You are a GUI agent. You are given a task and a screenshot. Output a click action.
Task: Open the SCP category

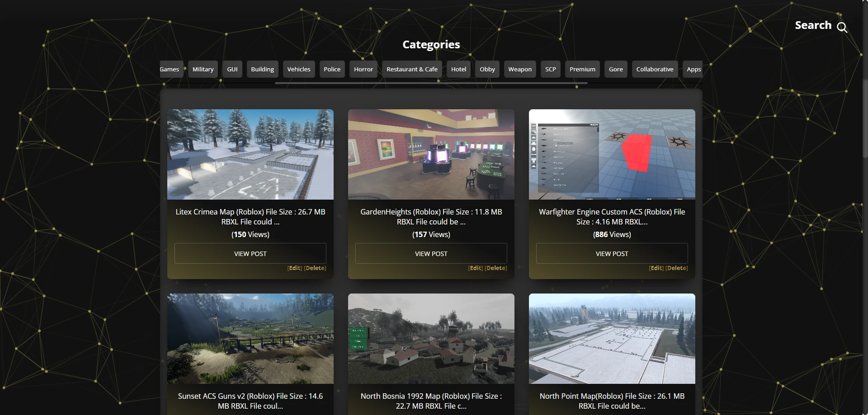click(550, 69)
